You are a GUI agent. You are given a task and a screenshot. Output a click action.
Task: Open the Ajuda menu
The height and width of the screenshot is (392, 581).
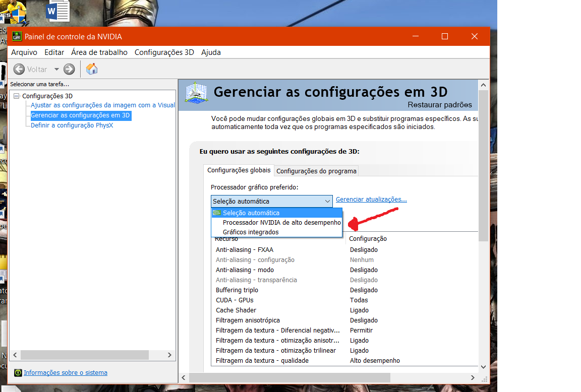[x=211, y=52]
